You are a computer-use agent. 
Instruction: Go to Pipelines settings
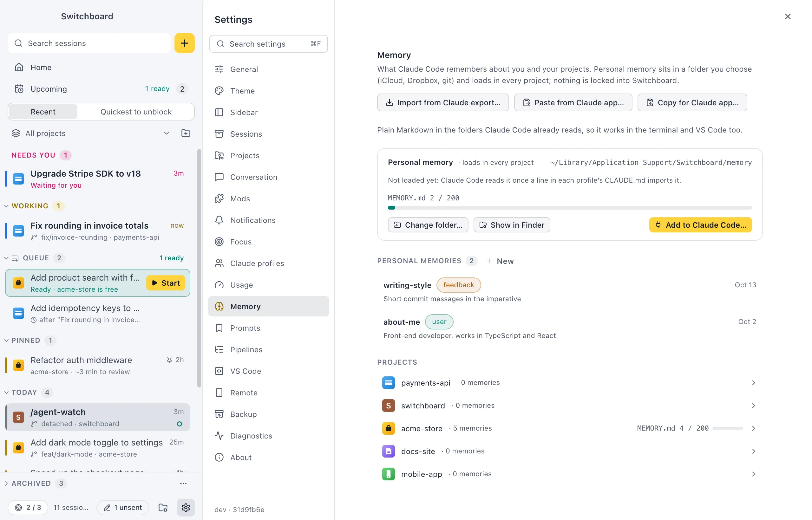point(269,349)
